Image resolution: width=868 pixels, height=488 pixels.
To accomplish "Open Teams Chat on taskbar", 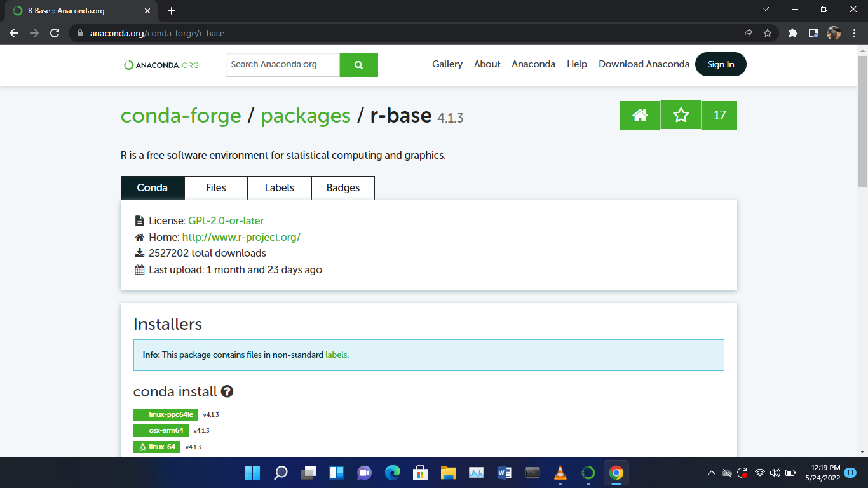I will point(365,473).
